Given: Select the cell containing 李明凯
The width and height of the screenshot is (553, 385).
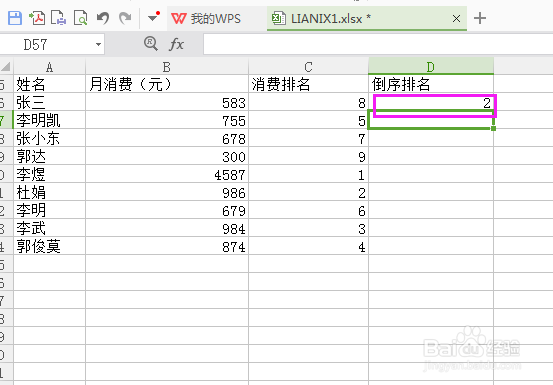Looking at the screenshot, I should coord(49,120).
